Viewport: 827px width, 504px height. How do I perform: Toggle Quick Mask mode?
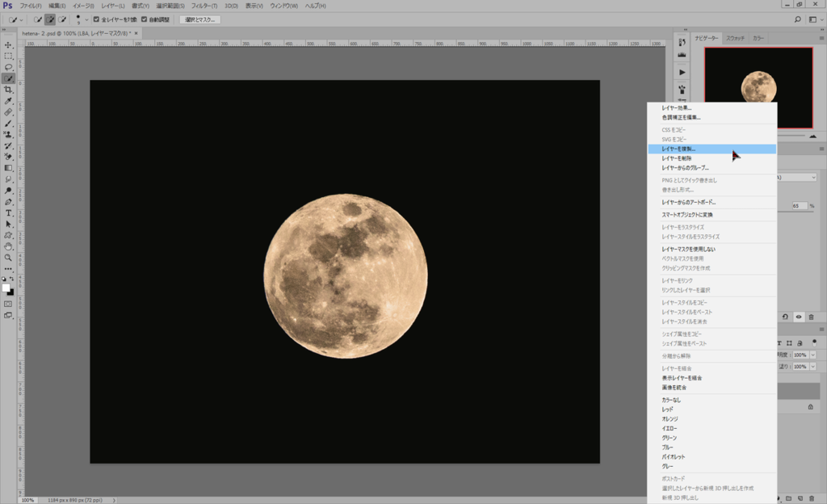[8, 304]
